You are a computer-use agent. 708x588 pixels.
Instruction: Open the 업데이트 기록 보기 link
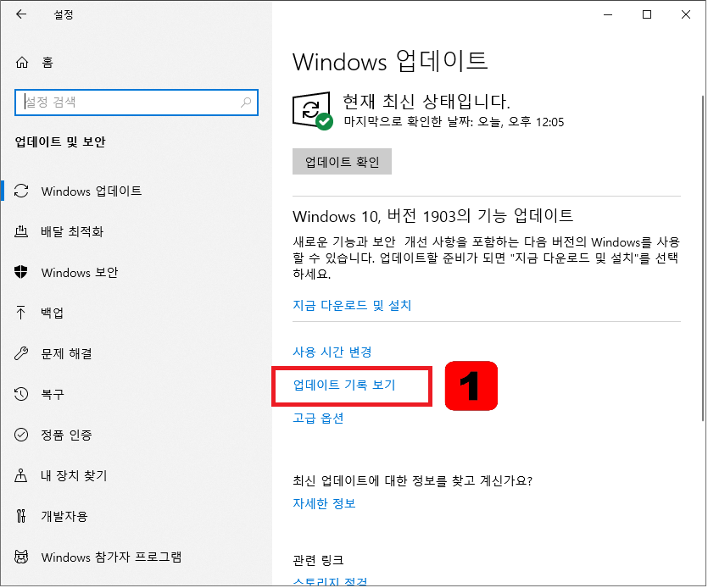pyautogui.click(x=344, y=385)
